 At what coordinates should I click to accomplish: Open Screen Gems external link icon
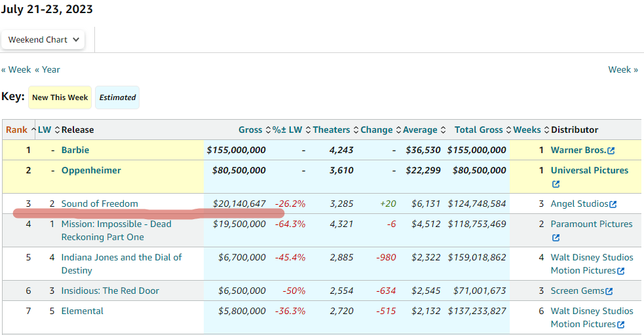coord(609,291)
